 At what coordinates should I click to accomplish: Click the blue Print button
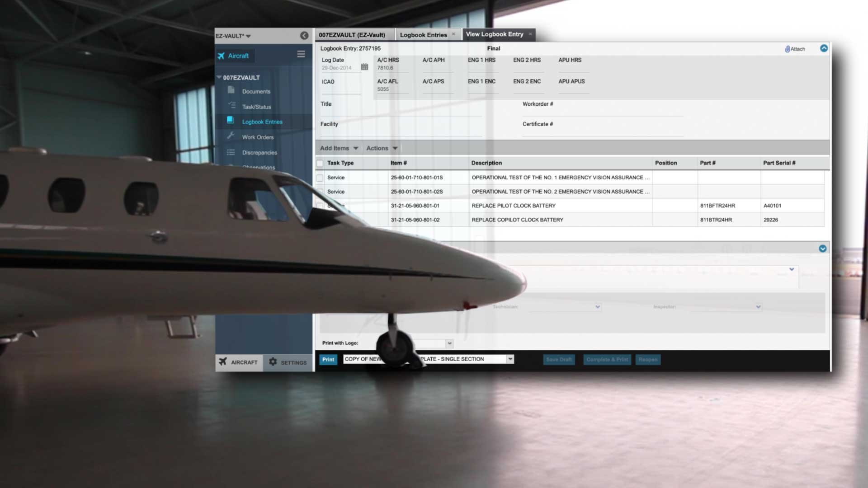pyautogui.click(x=328, y=360)
